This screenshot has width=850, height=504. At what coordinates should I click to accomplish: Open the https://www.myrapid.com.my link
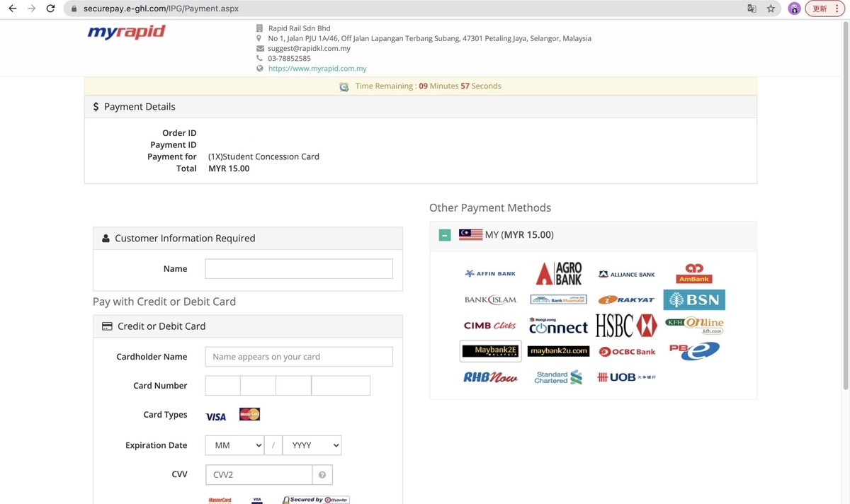point(317,69)
